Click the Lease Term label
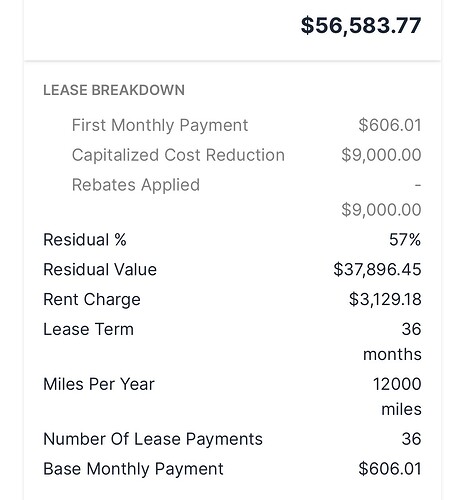Screen dimensions: 465x500 click(x=89, y=329)
